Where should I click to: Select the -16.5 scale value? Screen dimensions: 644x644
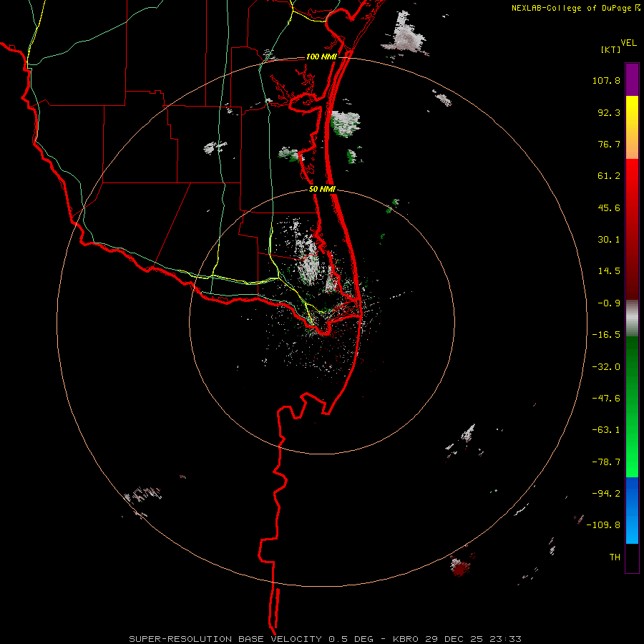606,335
